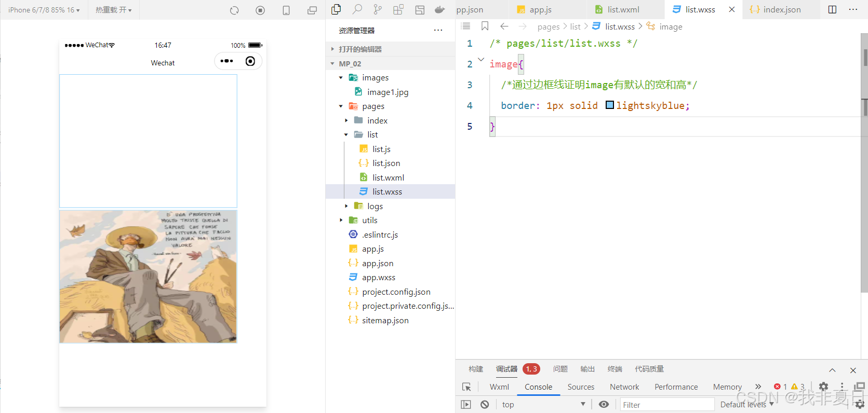
Task: Click the 'list' breadcrumb segment
Action: coord(575,26)
